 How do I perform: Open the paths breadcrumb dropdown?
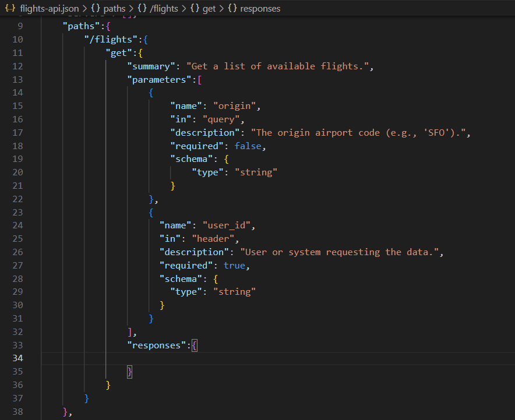(x=114, y=9)
